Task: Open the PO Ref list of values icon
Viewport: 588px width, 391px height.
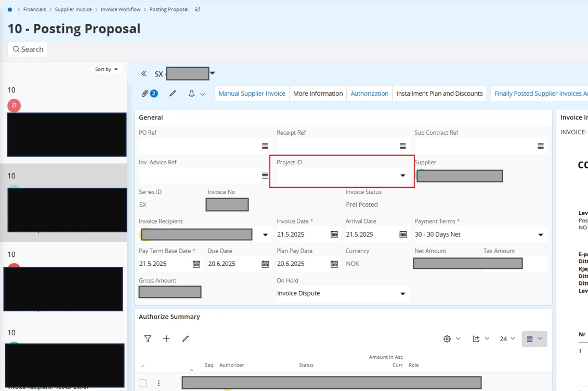Action: click(x=265, y=146)
